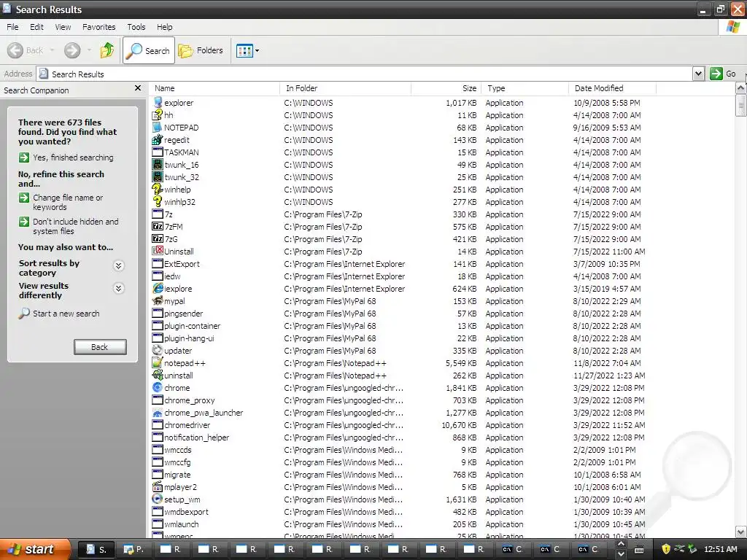
Task: Select the mypal icon
Action: pos(158,300)
